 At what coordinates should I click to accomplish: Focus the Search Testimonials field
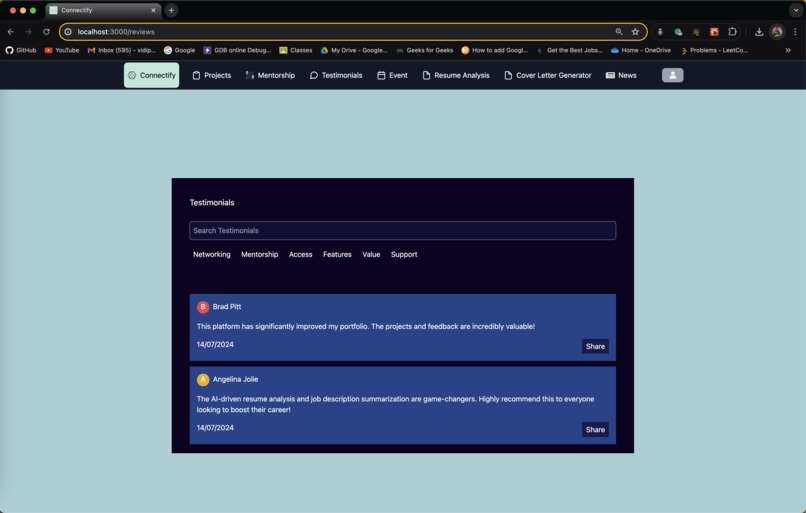click(402, 230)
